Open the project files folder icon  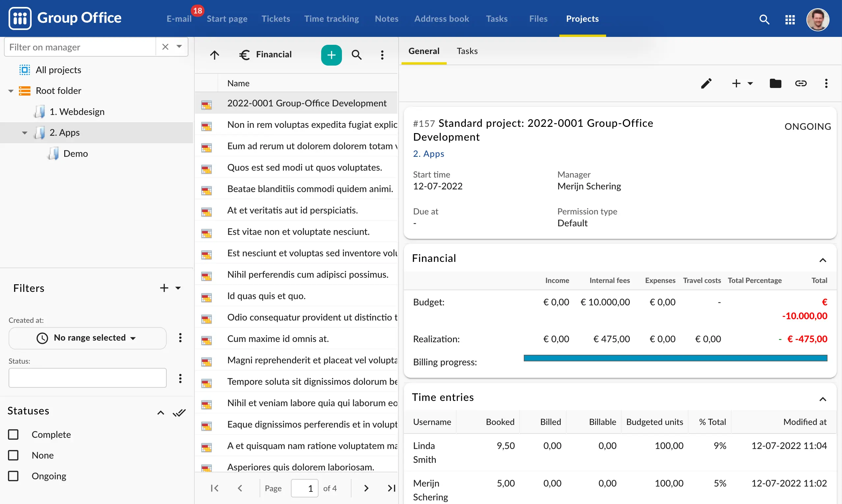click(x=775, y=84)
